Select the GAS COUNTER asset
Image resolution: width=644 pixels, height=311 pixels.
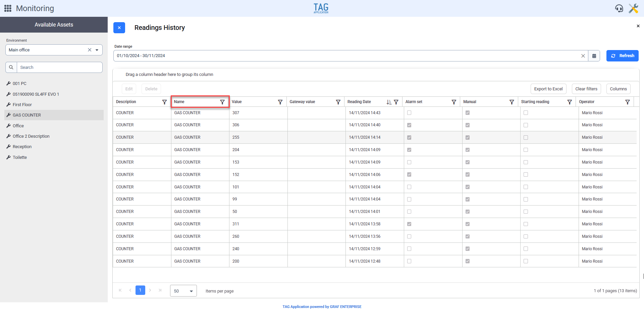(54, 115)
